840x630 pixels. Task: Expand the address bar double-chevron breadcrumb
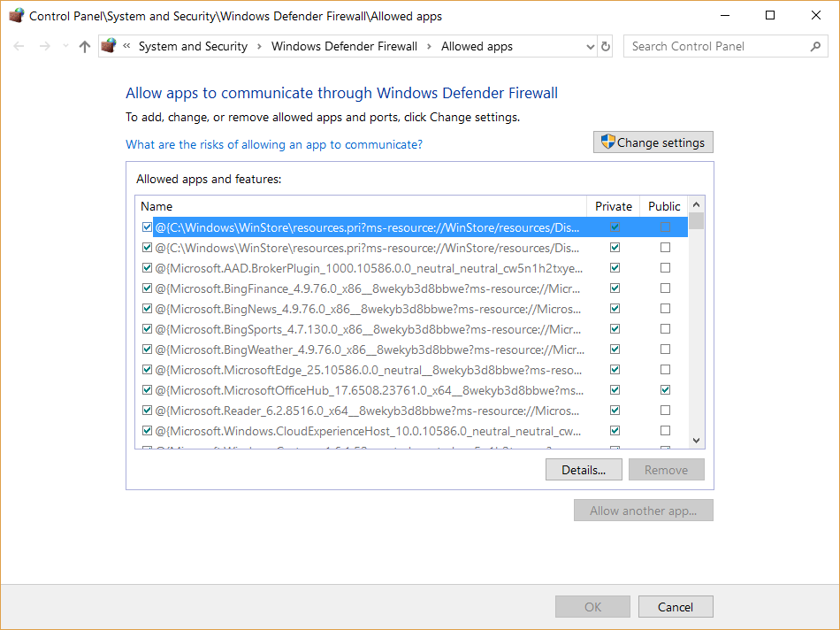click(x=126, y=46)
